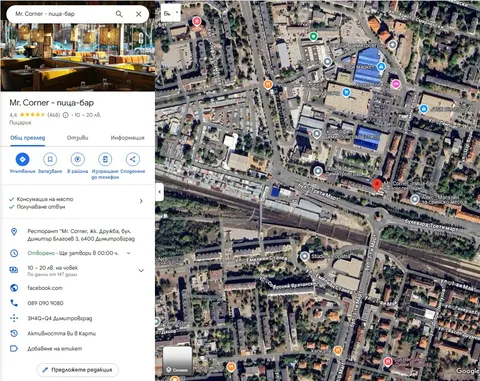Click blue shopping bag pin on easternmost large building
Image resolution: width=480 pixels, height=381 pixels.
423,109
